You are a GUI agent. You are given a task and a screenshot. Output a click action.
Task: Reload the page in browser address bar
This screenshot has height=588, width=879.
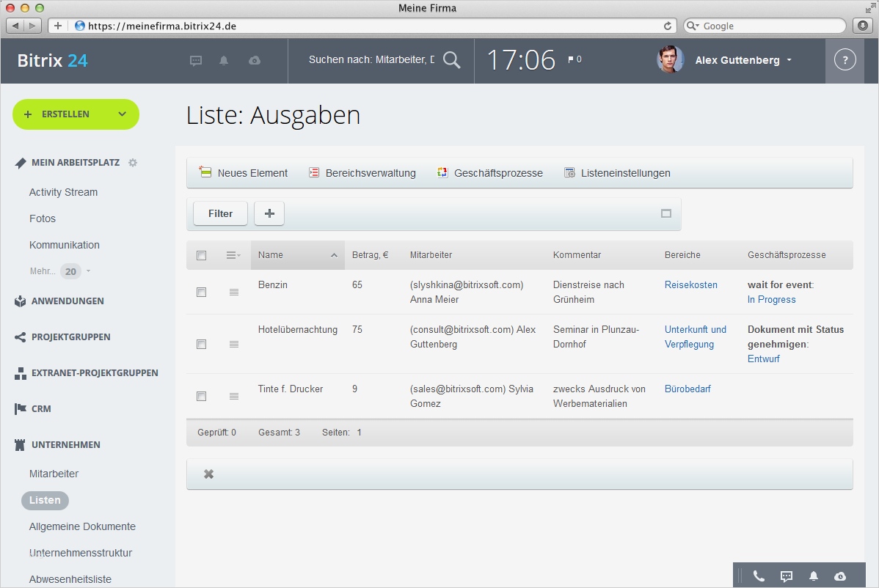tap(667, 26)
